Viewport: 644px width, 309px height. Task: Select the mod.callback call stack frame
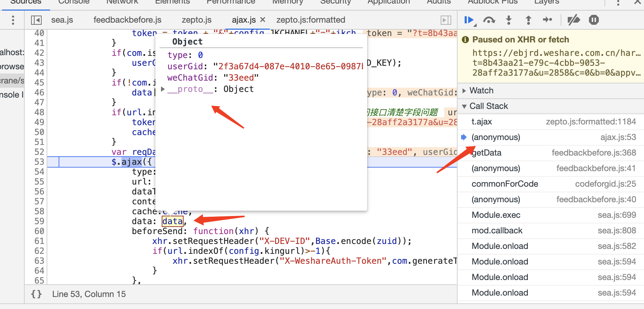(x=551, y=231)
